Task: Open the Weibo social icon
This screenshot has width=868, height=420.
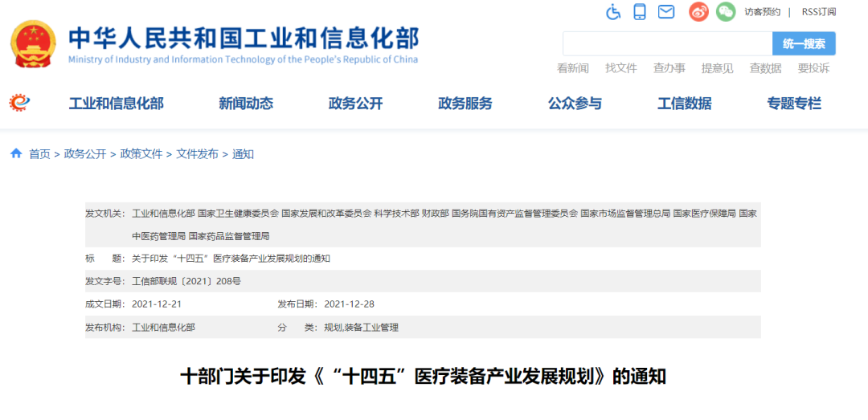Action: pos(698,12)
